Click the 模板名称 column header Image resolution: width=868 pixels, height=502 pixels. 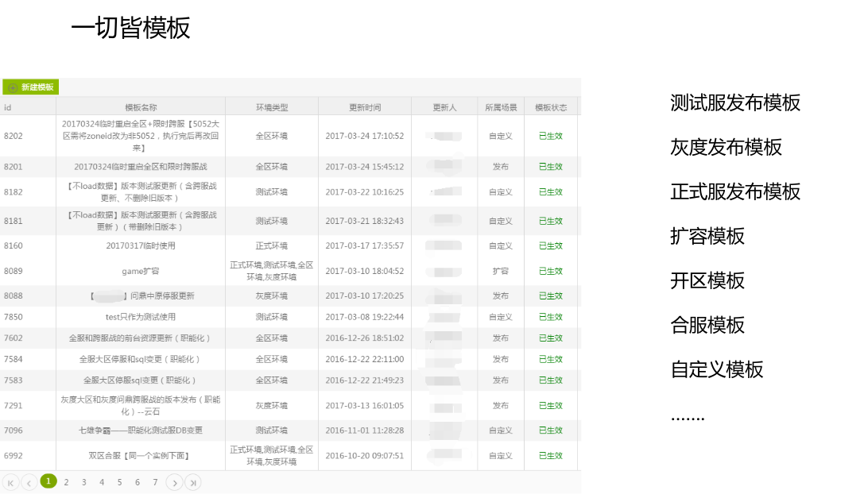pos(141,107)
